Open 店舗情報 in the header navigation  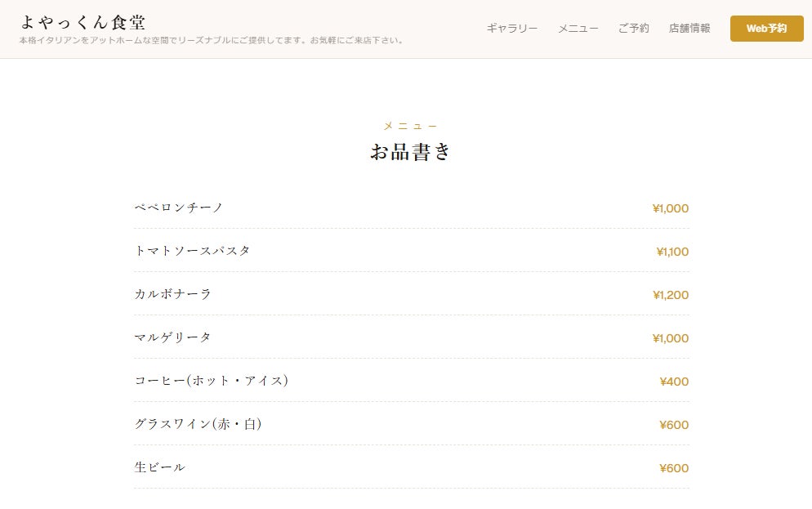(x=689, y=29)
